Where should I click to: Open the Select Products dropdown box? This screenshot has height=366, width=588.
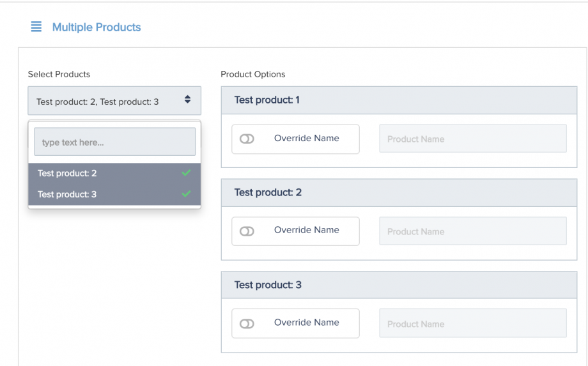coord(114,101)
